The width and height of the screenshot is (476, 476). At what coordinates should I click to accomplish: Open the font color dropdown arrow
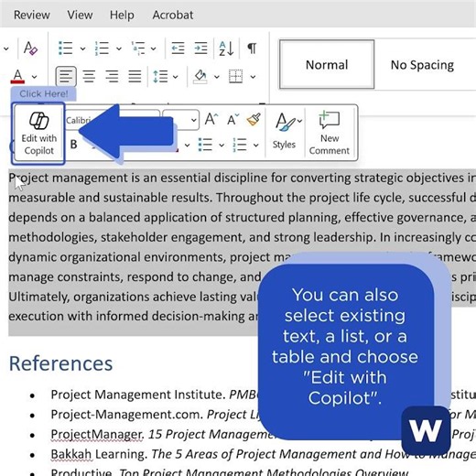click(x=35, y=77)
